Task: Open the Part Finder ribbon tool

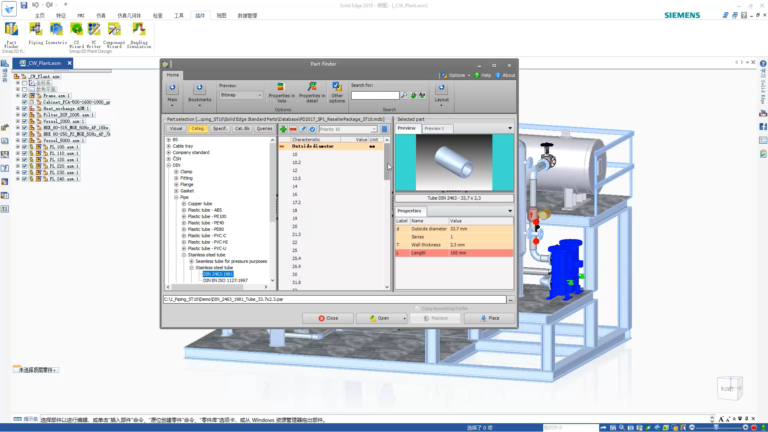Action: click(x=11, y=35)
